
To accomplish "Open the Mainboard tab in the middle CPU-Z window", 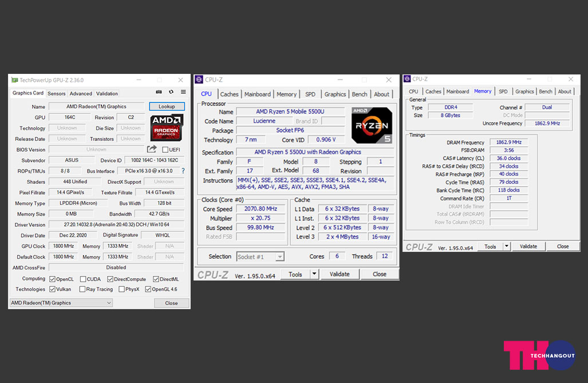I will (257, 94).
